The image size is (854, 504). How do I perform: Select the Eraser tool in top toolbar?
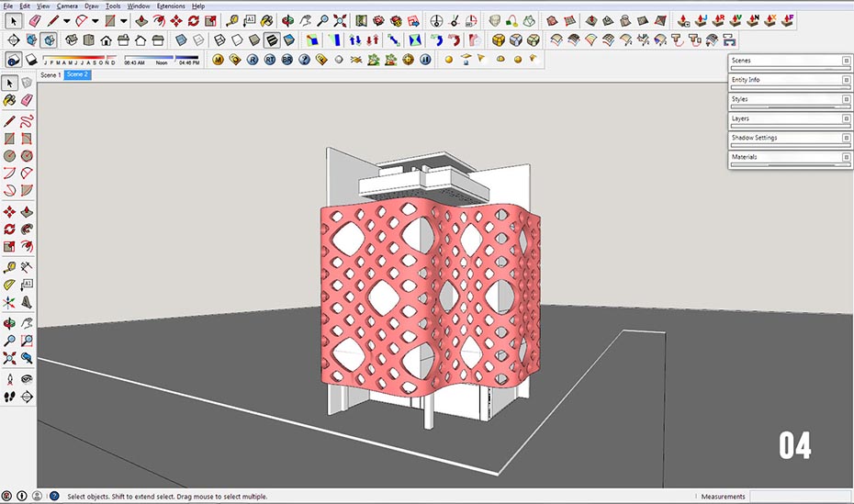coord(35,20)
